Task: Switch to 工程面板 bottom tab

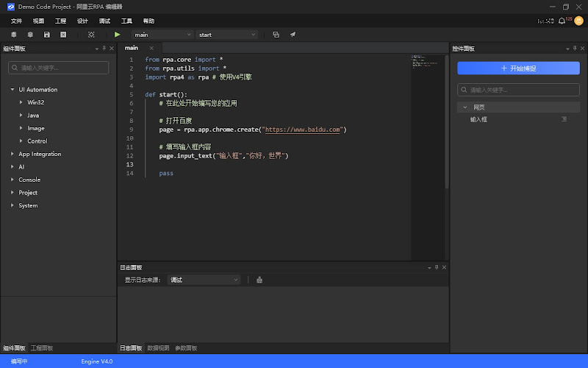Action: pyautogui.click(x=42, y=348)
